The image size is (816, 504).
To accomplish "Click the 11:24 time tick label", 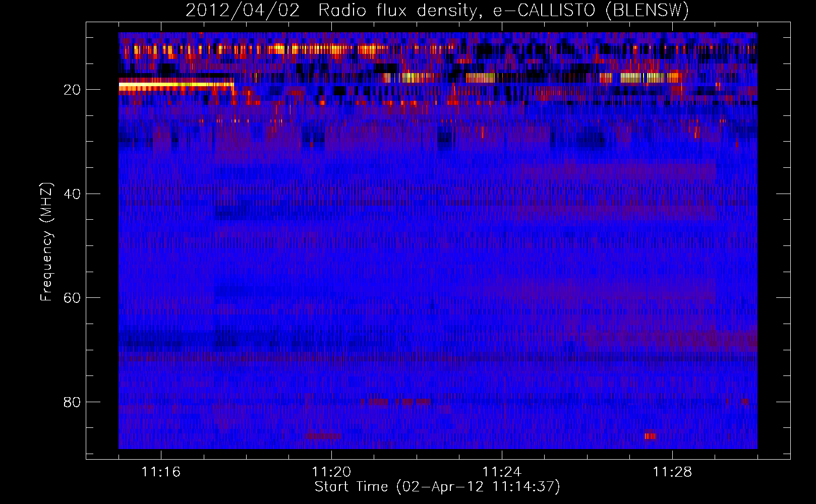I will pyautogui.click(x=502, y=472).
